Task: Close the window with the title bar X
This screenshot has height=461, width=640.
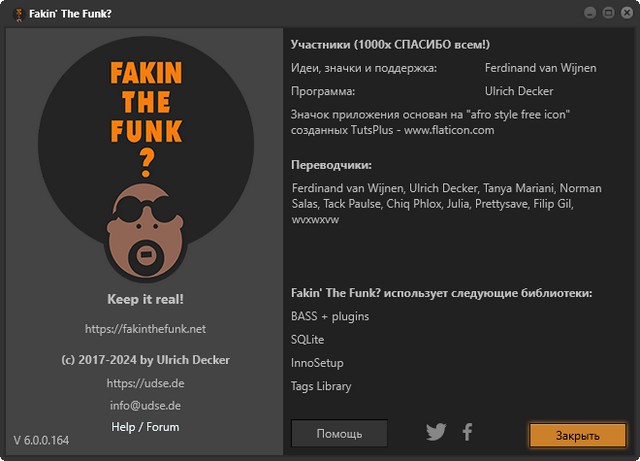Action: [625, 13]
